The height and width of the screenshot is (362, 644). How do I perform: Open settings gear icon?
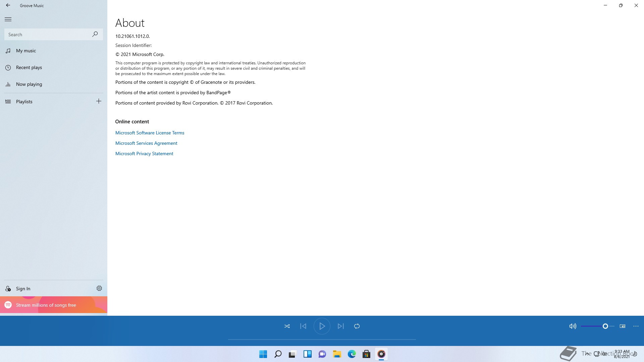click(99, 288)
